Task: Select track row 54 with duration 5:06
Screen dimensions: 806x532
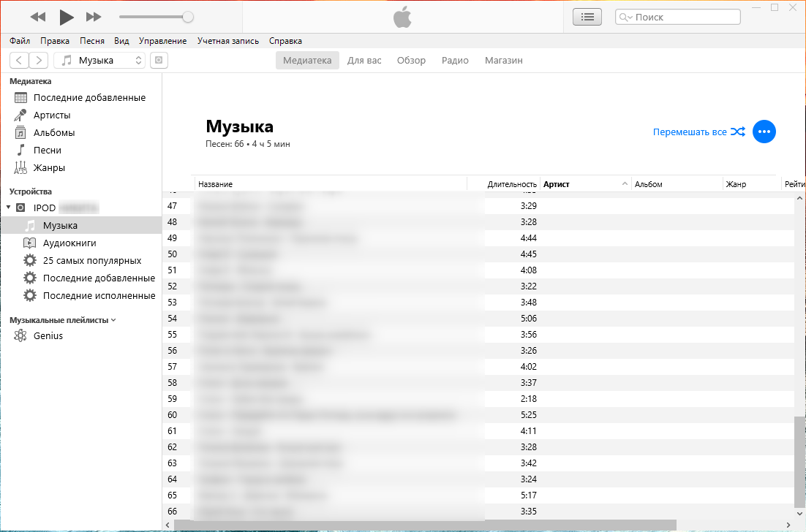Action: [478, 319]
